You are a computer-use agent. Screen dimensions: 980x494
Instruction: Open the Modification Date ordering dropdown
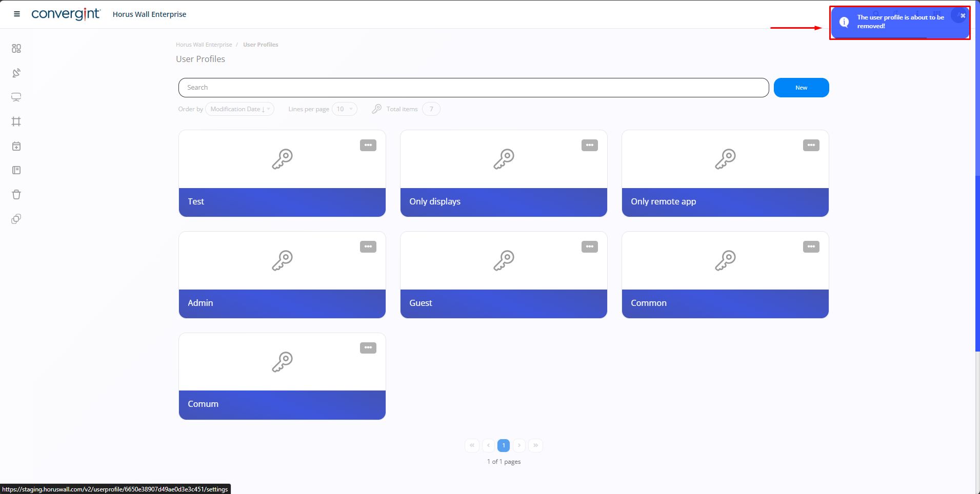click(239, 109)
